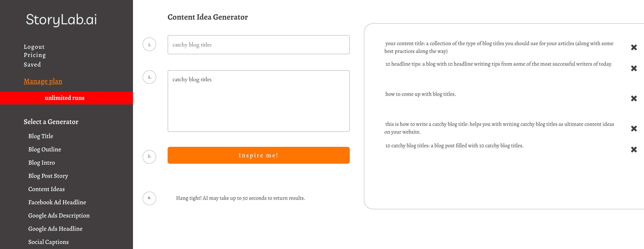
Task: Click the Content Ideas sidebar item
Action: point(46,189)
